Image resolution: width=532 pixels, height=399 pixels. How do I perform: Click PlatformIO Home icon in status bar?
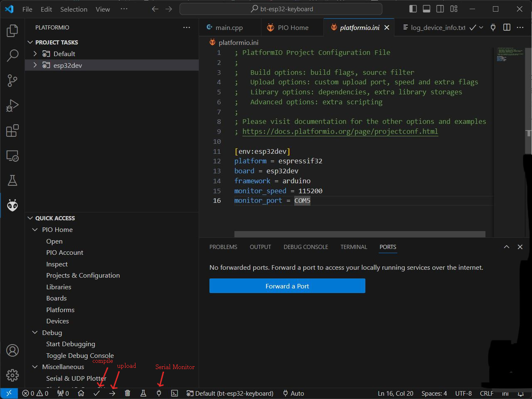(x=81, y=393)
